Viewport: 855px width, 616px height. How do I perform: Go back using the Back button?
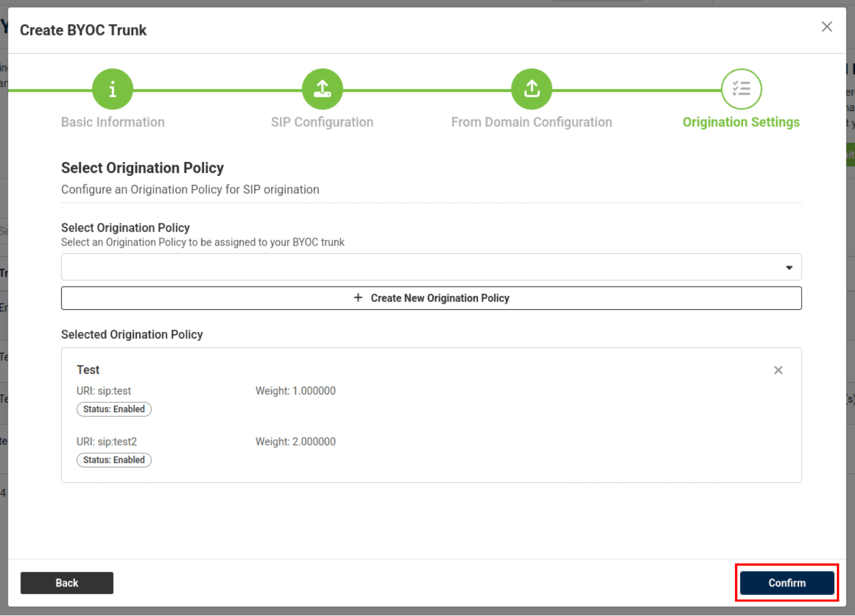pos(67,583)
